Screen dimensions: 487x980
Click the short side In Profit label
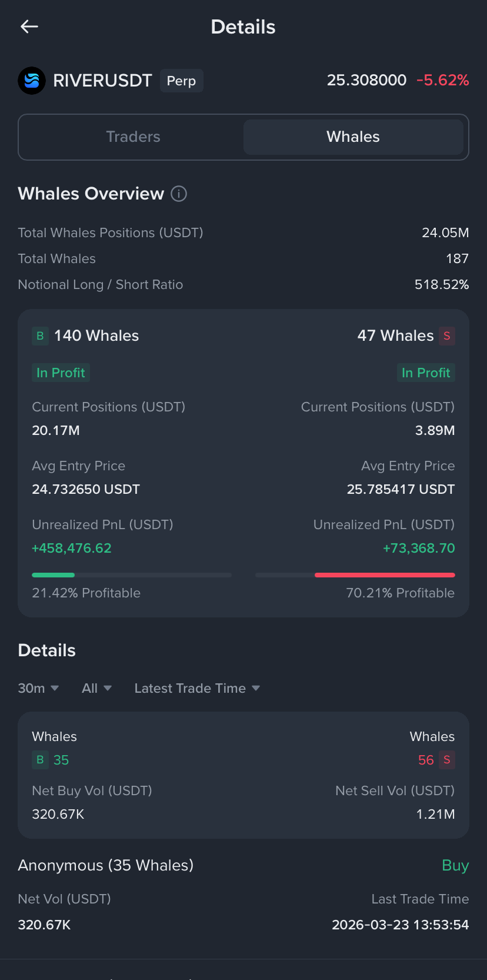click(426, 373)
